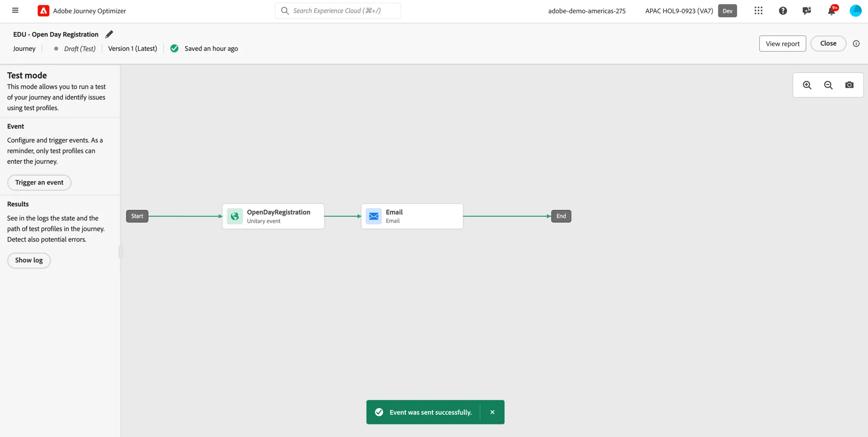Click the Adobe Journey Optimizer title

click(89, 11)
